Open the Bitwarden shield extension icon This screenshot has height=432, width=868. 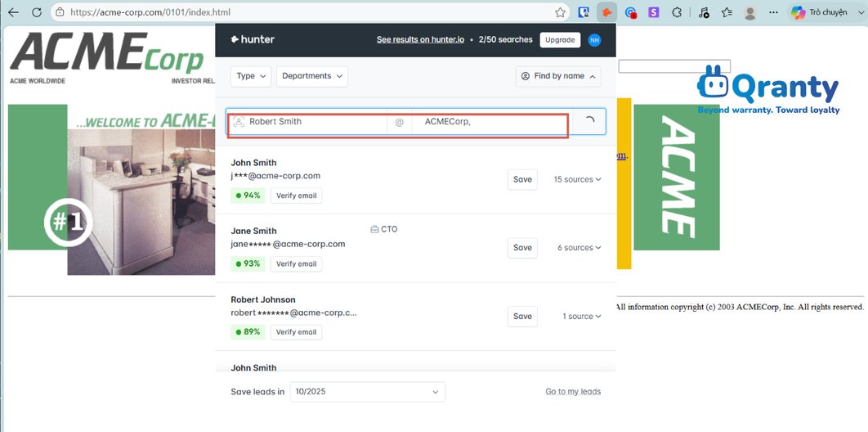[x=584, y=12]
